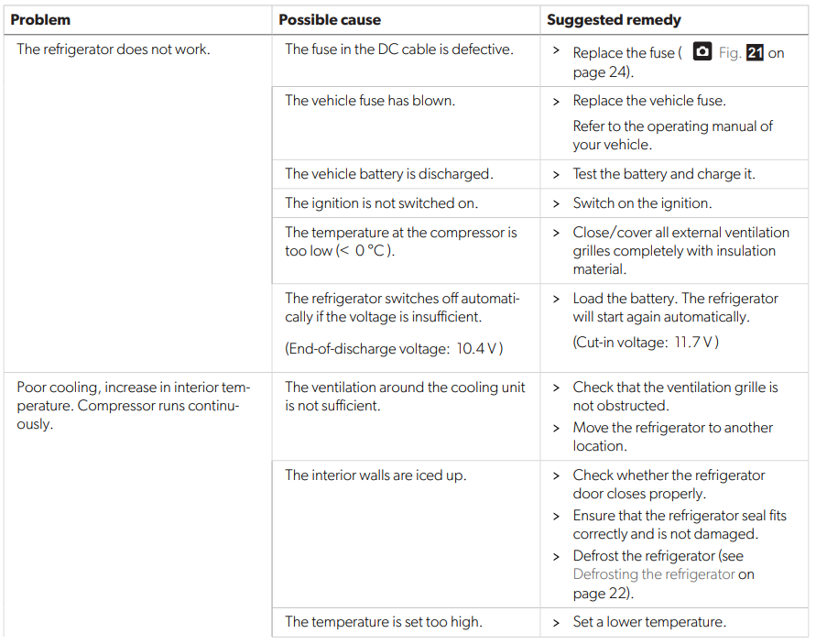Click the camera icon before Fig. 21
The image size is (816, 644).
[702, 52]
